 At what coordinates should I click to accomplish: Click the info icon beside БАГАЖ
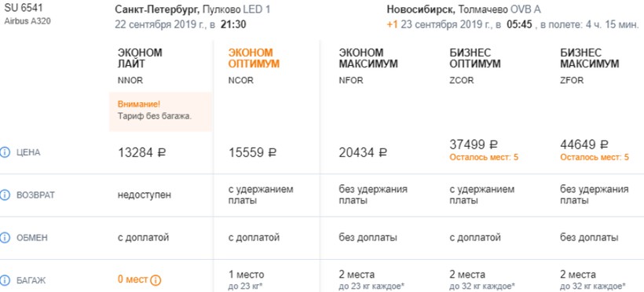point(5,280)
